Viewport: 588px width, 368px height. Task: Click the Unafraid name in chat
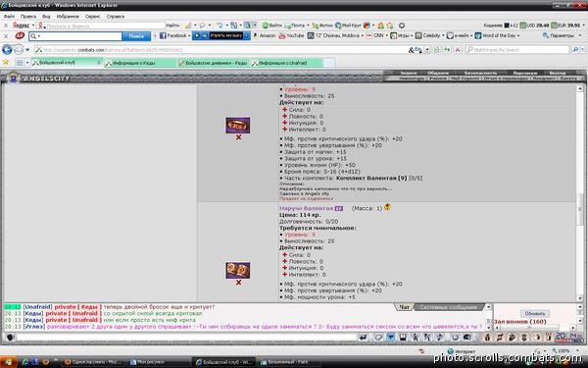click(x=37, y=307)
